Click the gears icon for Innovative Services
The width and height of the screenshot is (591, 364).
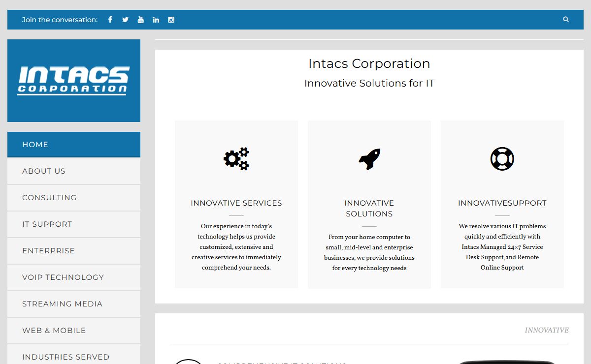click(236, 159)
